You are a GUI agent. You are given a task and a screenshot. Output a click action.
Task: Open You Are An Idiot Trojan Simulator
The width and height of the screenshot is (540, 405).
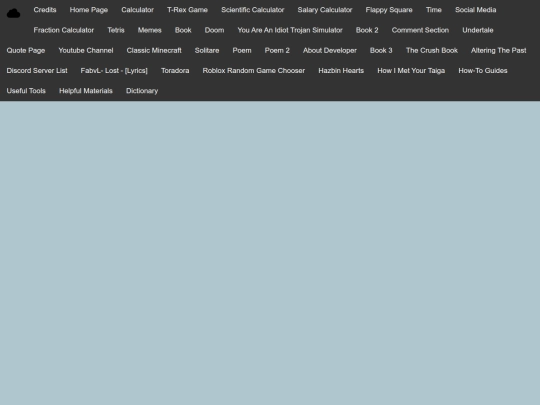(290, 30)
